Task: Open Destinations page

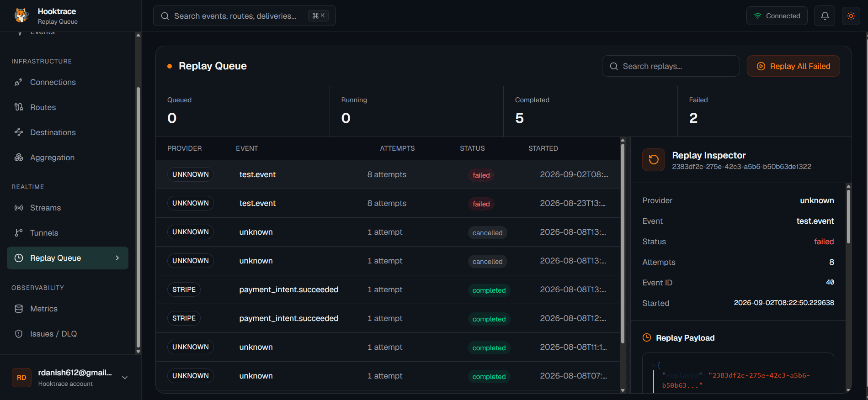Action: (x=68, y=132)
